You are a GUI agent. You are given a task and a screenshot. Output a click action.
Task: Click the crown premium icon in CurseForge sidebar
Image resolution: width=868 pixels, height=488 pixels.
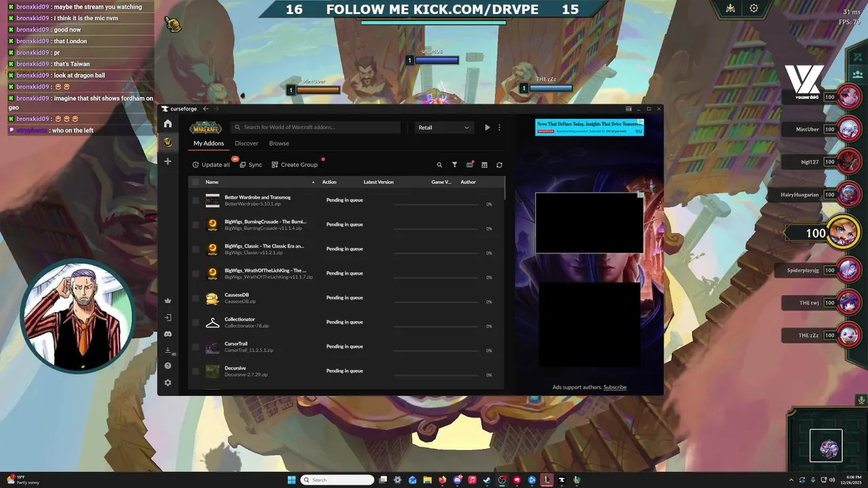167,301
